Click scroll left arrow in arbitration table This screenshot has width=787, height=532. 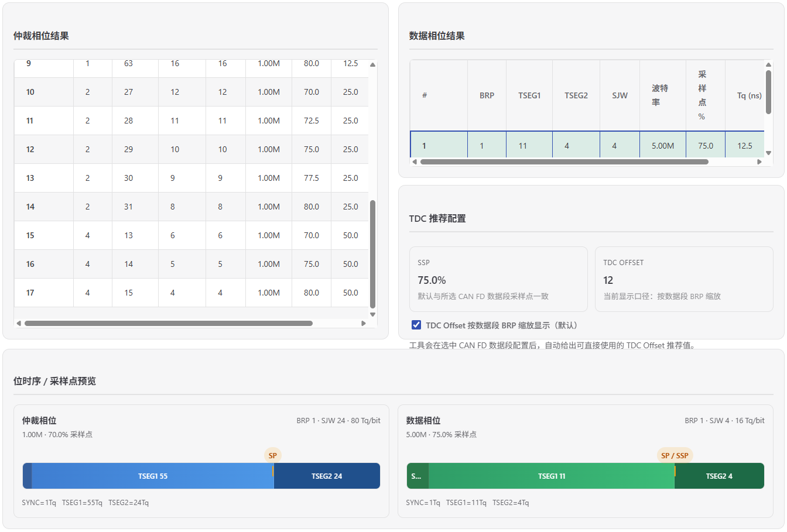[x=19, y=323]
